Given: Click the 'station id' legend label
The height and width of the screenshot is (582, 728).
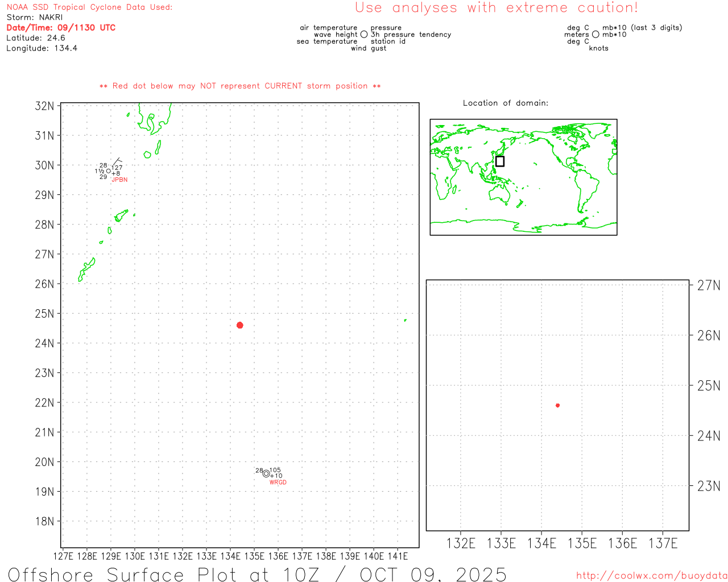Looking at the screenshot, I should [388, 41].
